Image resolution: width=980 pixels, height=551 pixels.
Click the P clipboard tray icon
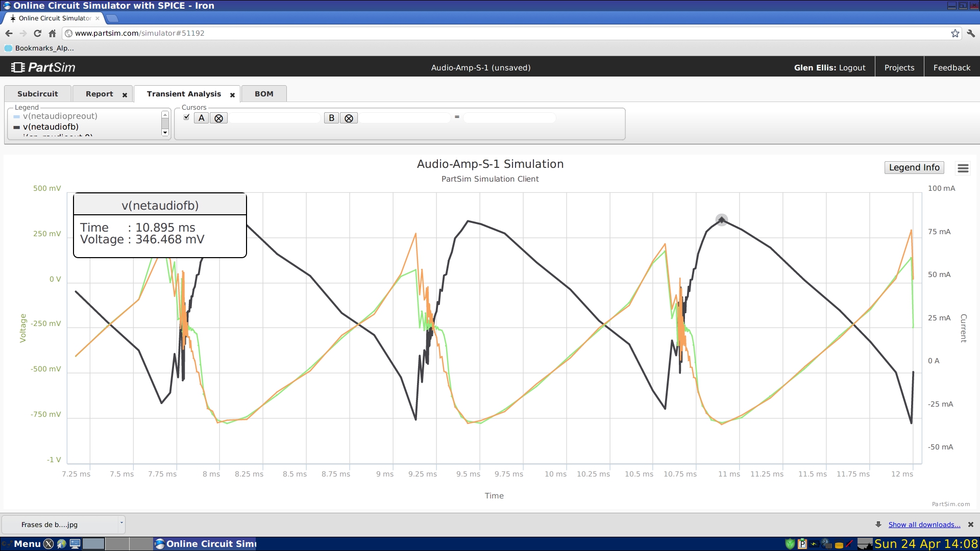(802, 544)
